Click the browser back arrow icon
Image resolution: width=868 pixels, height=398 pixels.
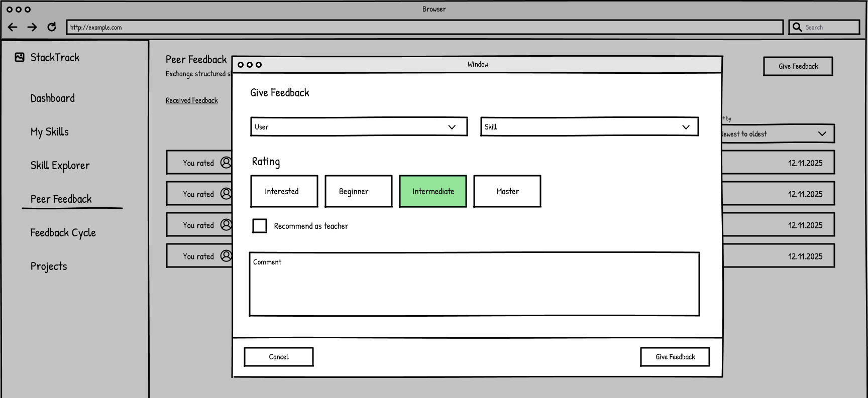coord(13,27)
